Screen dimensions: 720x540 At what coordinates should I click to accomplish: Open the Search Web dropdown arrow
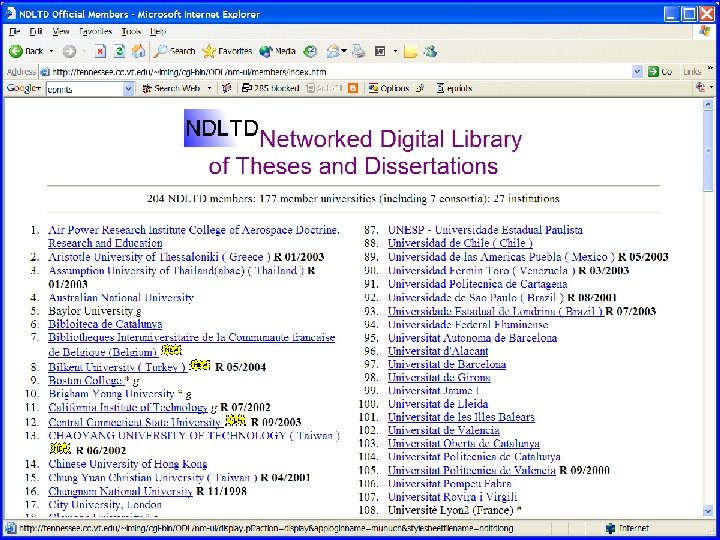[209, 88]
